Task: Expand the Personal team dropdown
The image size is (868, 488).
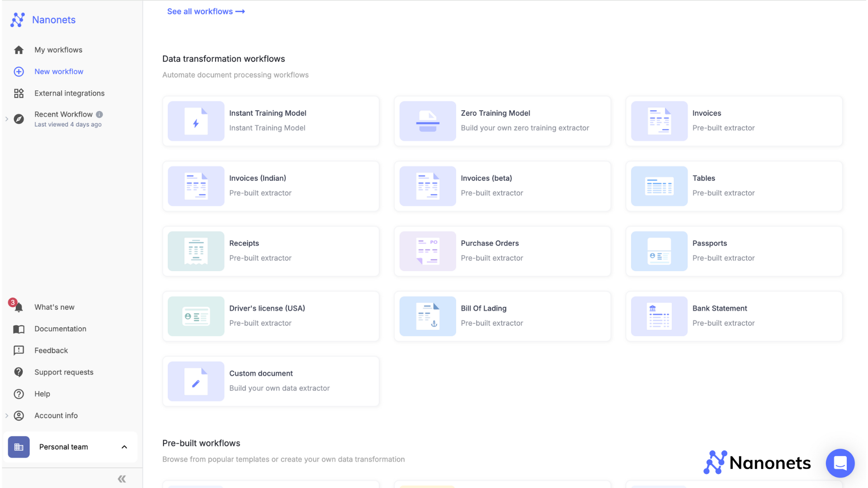Action: 124,447
